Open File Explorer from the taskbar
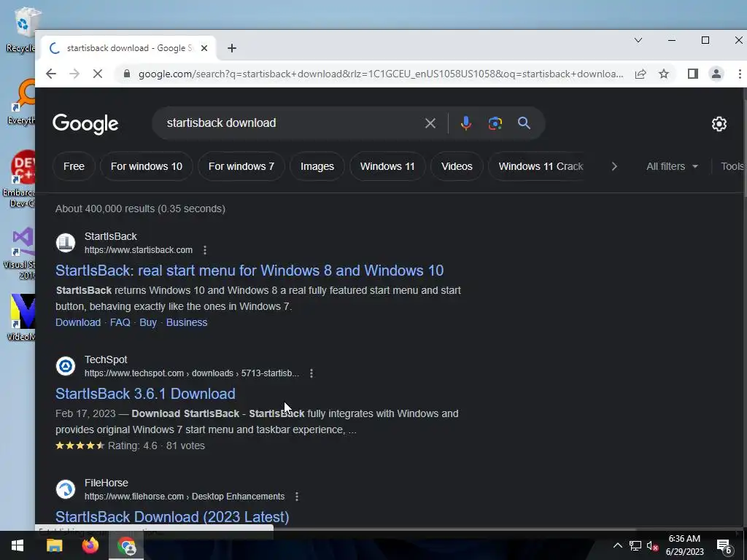 click(x=54, y=545)
